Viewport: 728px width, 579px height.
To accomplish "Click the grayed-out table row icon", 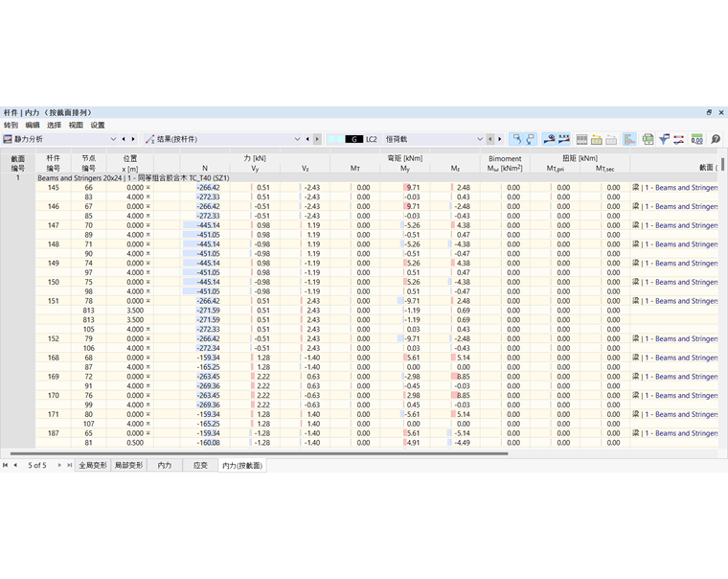I will (611, 139).
